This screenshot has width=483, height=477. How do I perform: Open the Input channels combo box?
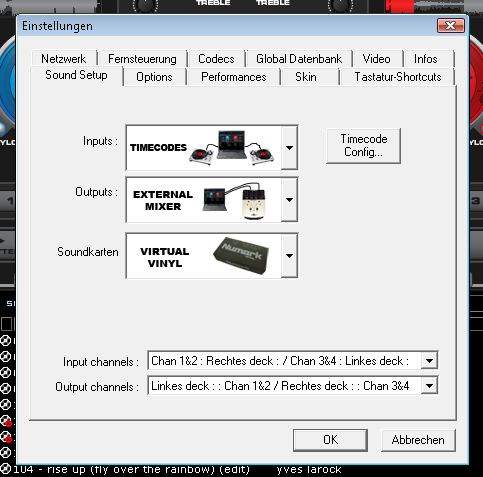pos(293,360)
